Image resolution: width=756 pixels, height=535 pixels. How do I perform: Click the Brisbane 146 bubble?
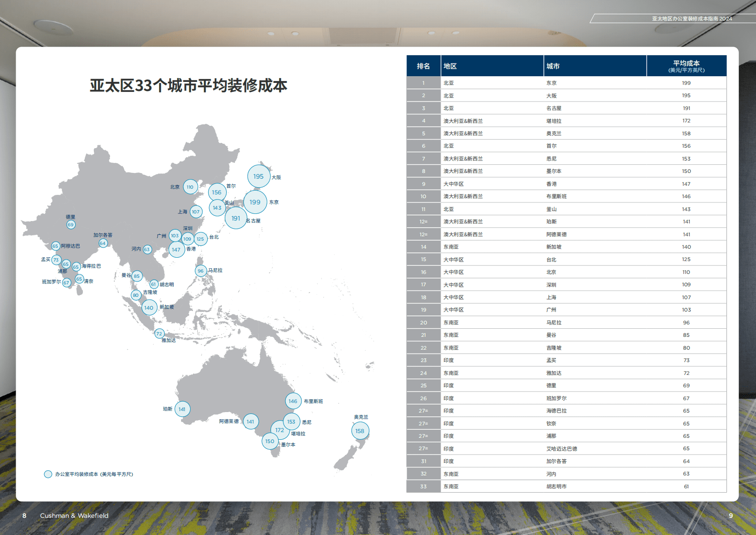pyautogui.click(x=293, y=401)
